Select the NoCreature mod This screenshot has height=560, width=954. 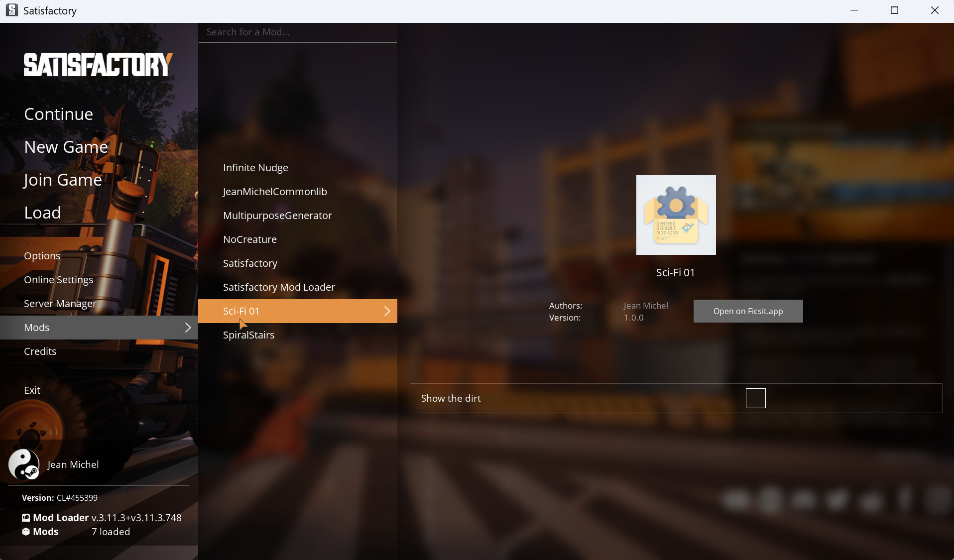pos(250,239)
